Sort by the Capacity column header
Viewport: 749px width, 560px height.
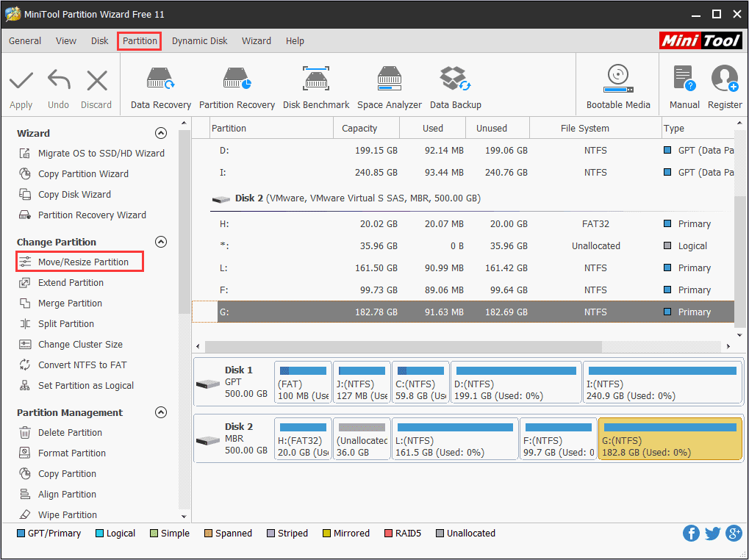coord(366,129)
